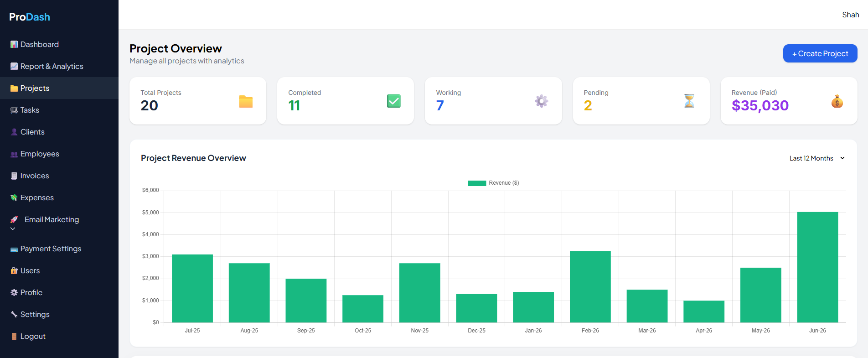Click the green checkmark icon on Completed card
Viewport: 868px width, 358px height.
click(x=394, y=101)
